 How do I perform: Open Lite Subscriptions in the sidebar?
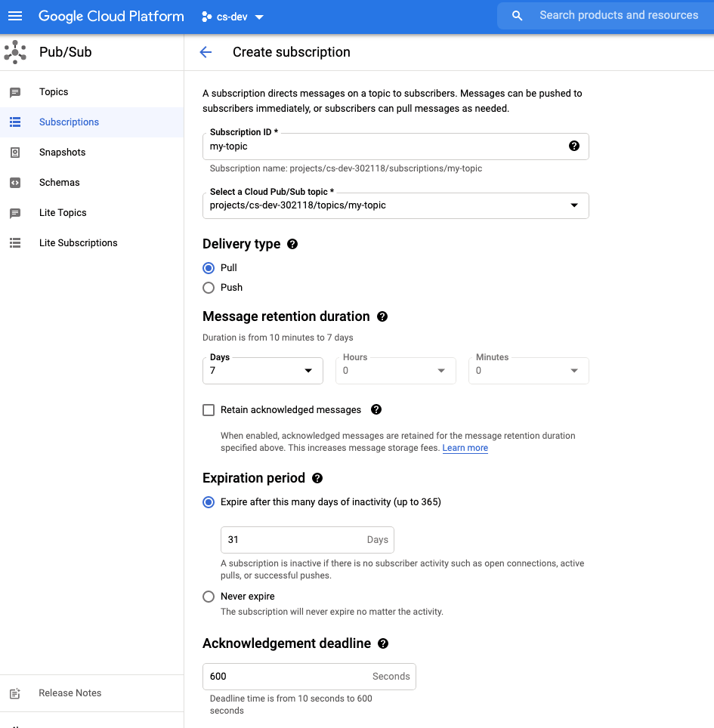click(x=92, y=243)
